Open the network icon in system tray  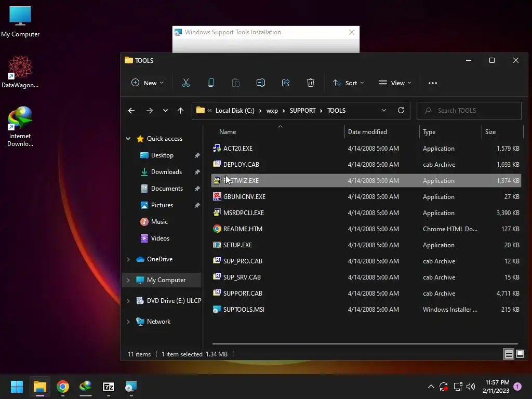point(458,387)
